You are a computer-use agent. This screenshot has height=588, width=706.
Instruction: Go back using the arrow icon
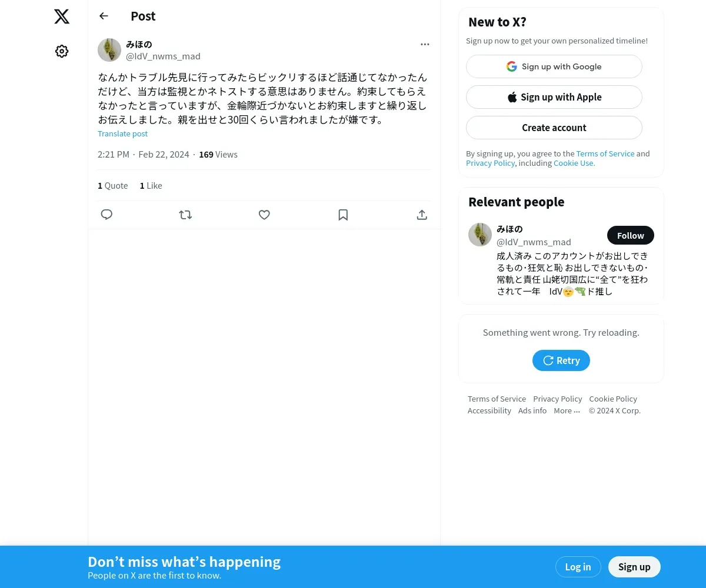[104, 16]
